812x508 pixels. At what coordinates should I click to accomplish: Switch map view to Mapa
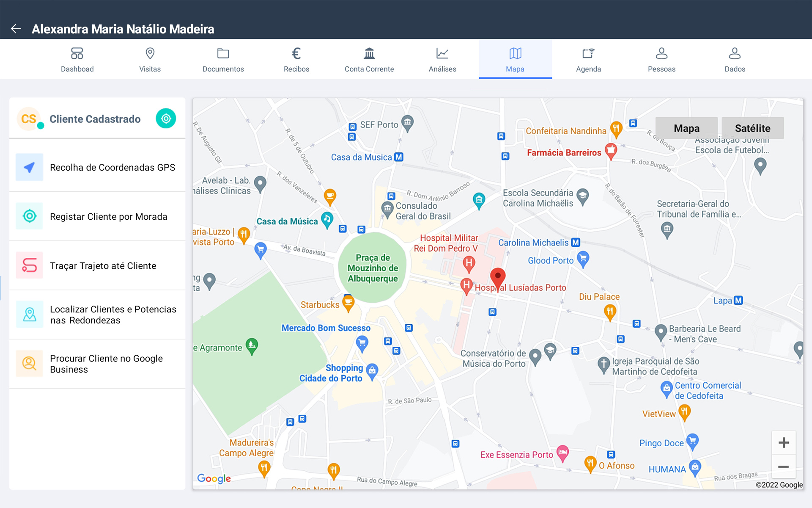coord(686,128)
